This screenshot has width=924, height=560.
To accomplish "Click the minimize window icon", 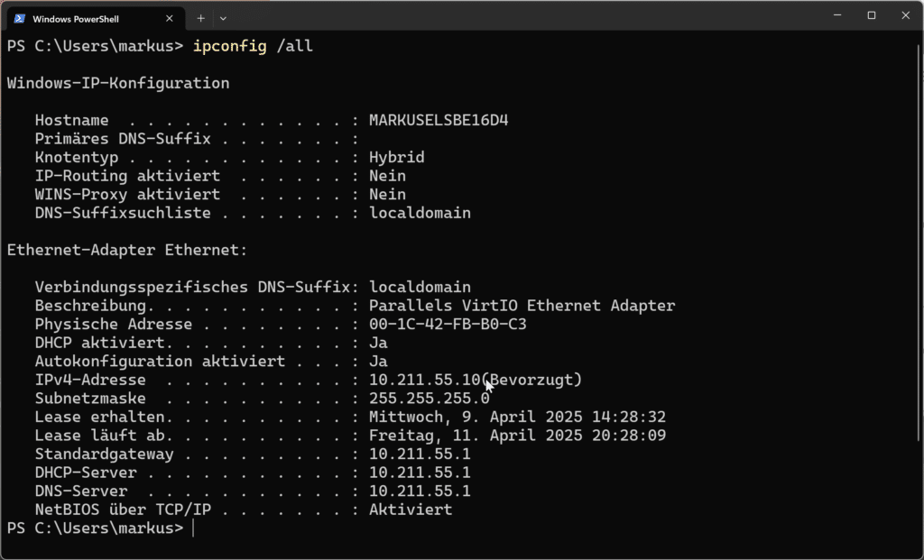I will (x=836, y=15).
